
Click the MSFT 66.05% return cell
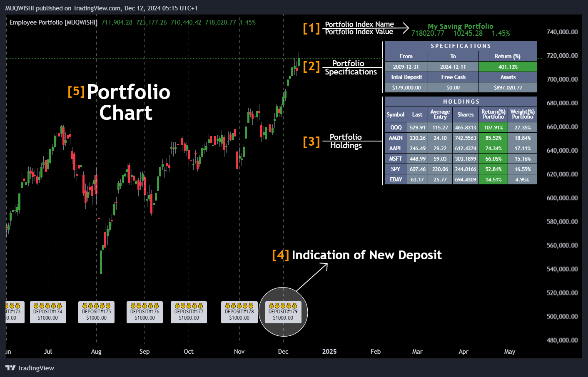493,159
